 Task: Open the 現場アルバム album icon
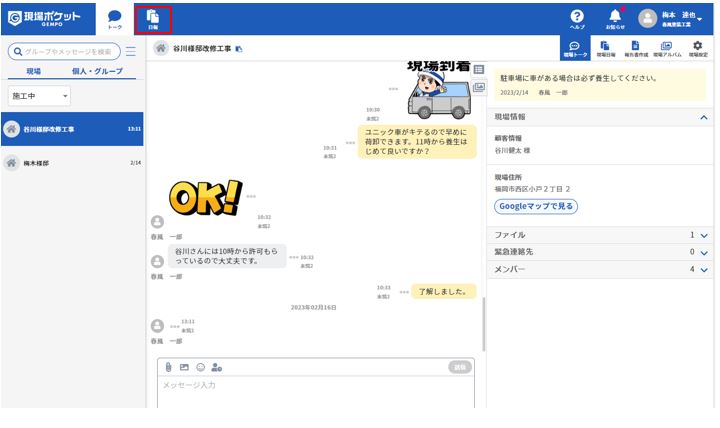point(667,49)
